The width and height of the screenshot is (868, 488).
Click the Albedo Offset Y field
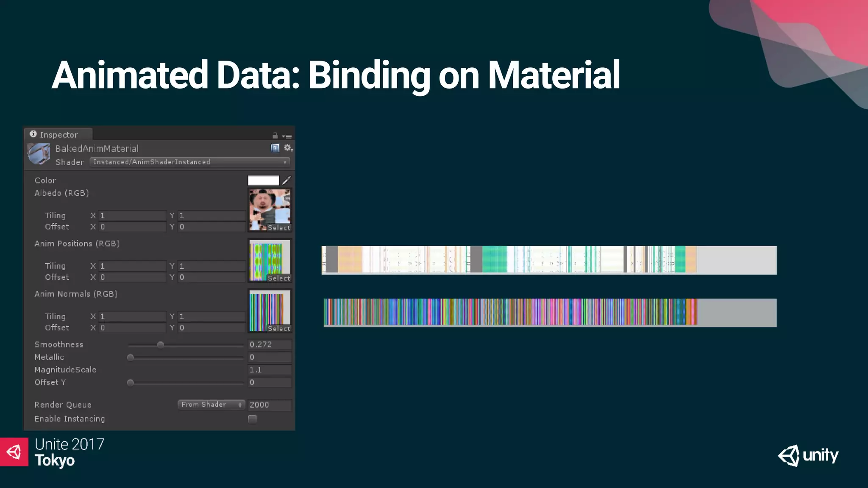pyautogui.click(x=211, y=227)
